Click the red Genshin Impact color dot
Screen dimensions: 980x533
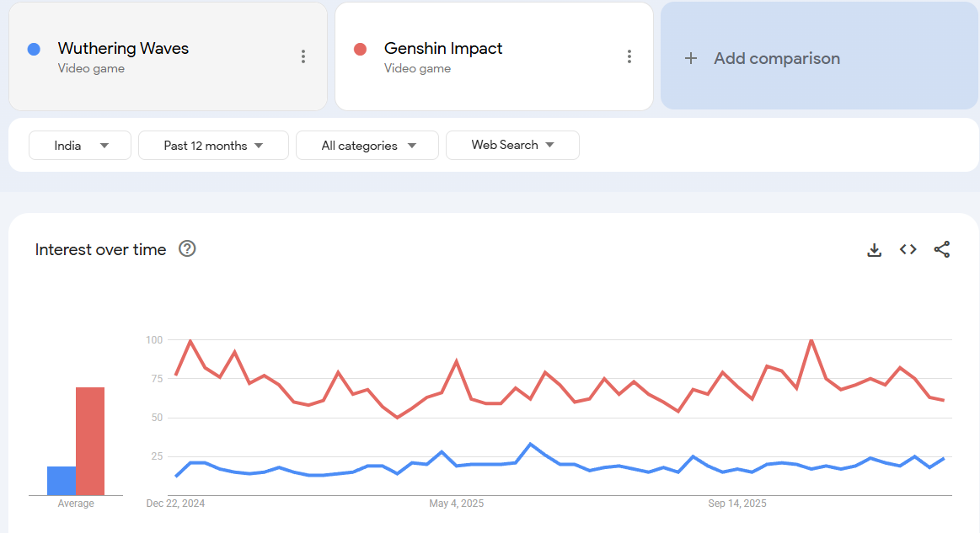click(x=360, y=49)
